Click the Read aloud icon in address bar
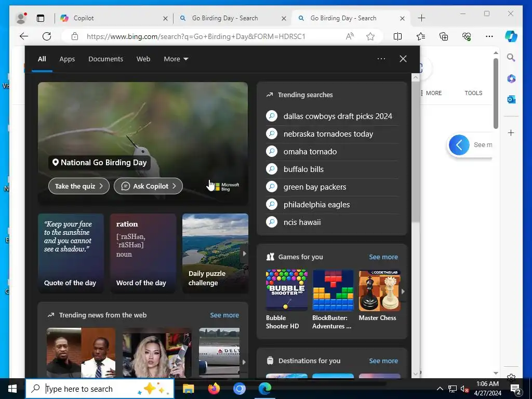The height and width of the screenshot is (399, 532). [x=350, y=36]
